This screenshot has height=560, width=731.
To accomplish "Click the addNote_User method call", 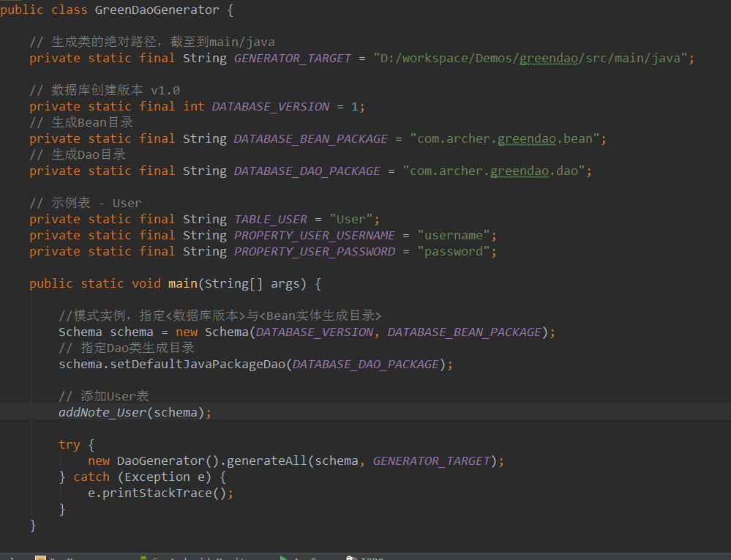I will tap(102, 413).
